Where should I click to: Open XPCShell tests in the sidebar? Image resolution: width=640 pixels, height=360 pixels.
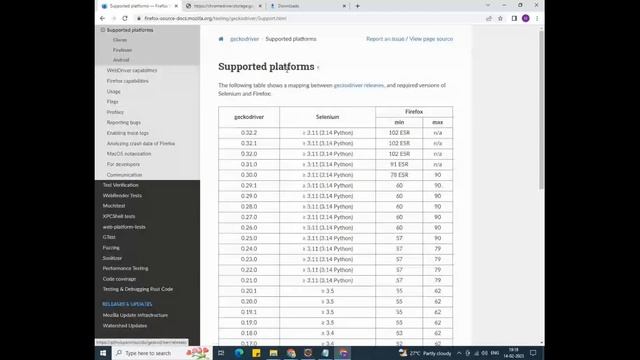(119, 216)
